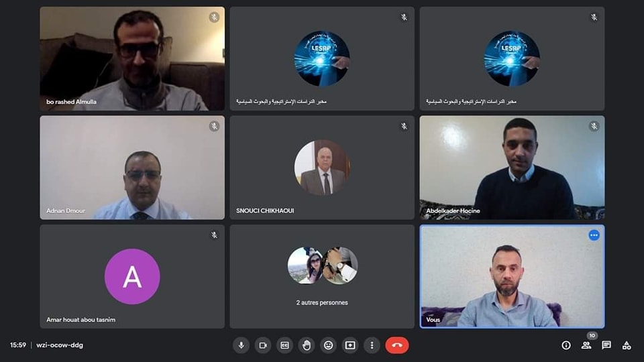This screenshot has height=362, width=644.
Task: Open the three-dot more options menu
Action: coord(372,345)
